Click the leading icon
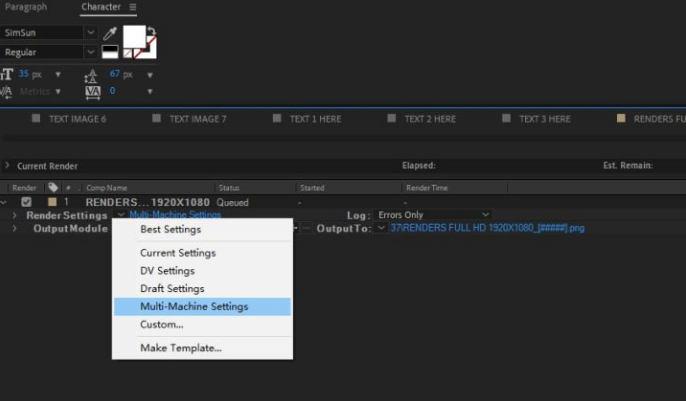686x401 pixels. coord(91,74)
